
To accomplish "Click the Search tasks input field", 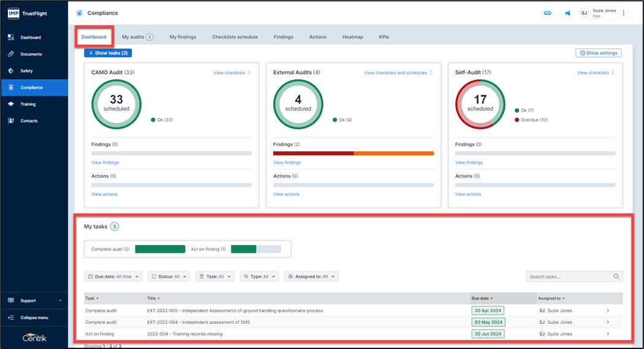I will pyautogui.click(x=574, y=277).
